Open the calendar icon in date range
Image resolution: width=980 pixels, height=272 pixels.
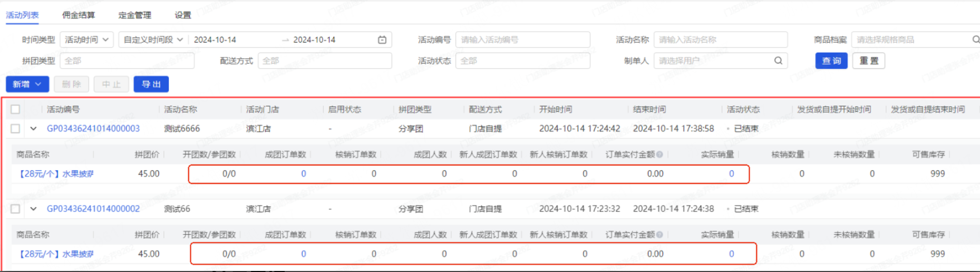[x=382, y=40]
